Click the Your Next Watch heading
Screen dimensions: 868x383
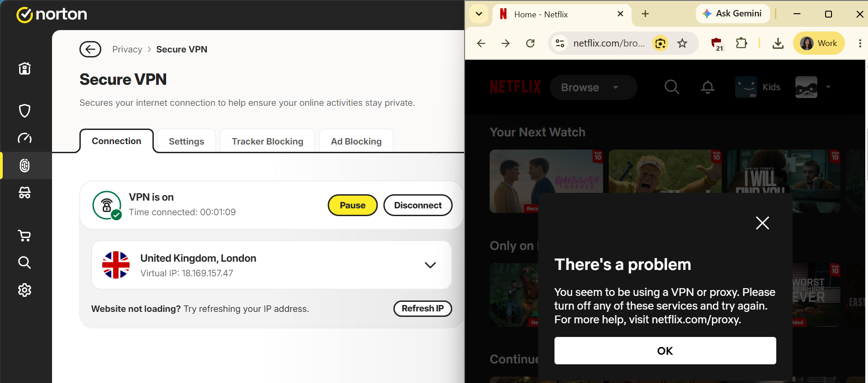click(538, 132)
